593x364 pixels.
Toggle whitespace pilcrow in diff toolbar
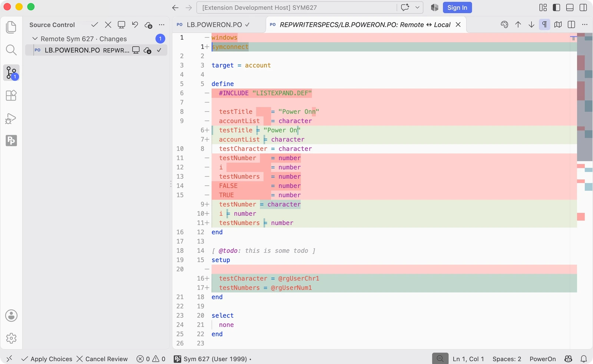544,24
